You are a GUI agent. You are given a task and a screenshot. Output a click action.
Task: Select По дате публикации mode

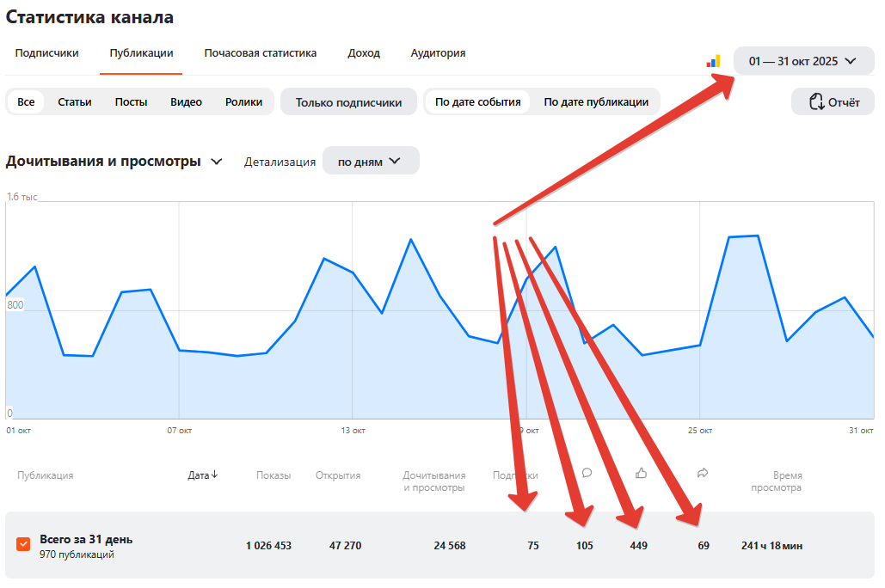(x=596, y=102)
